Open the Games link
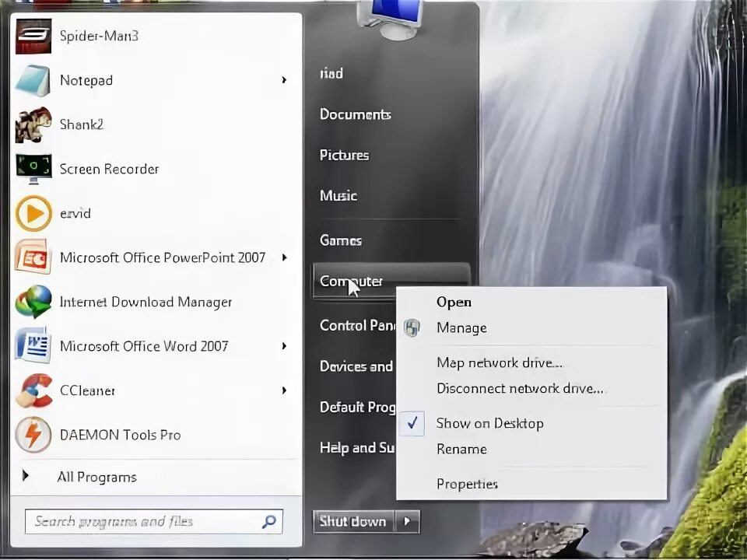 (341, 240)
